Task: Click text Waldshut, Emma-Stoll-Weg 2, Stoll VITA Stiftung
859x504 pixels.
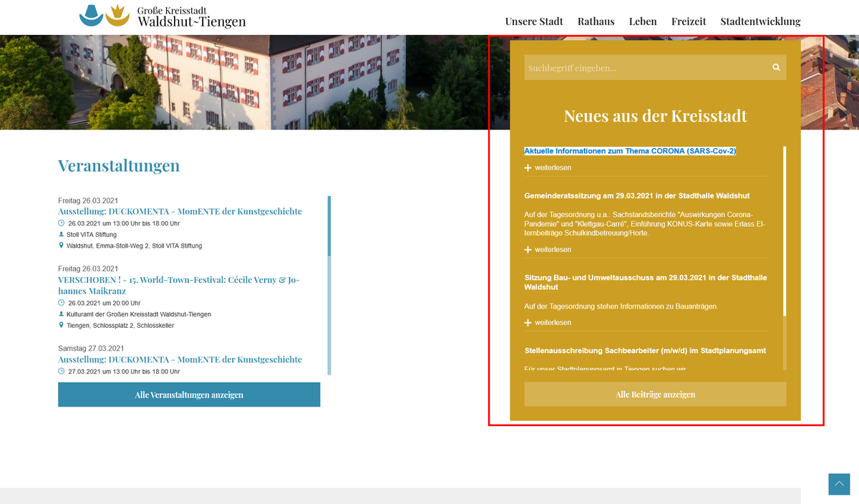Action: pyautogui.click(x=135, y=246)
